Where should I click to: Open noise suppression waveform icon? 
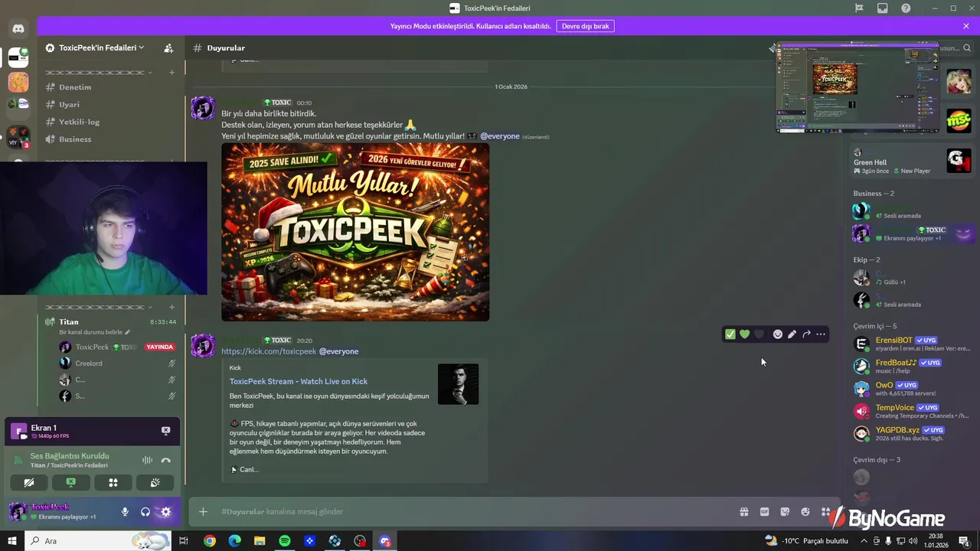146,461
